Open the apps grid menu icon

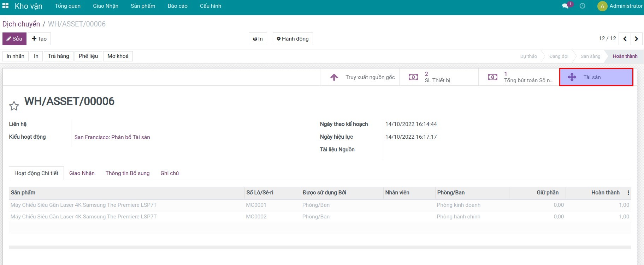(5, 6)
